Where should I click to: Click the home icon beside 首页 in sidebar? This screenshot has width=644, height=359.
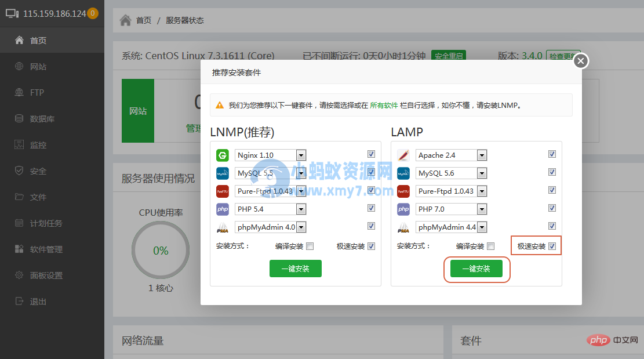(x=19, y=40)
